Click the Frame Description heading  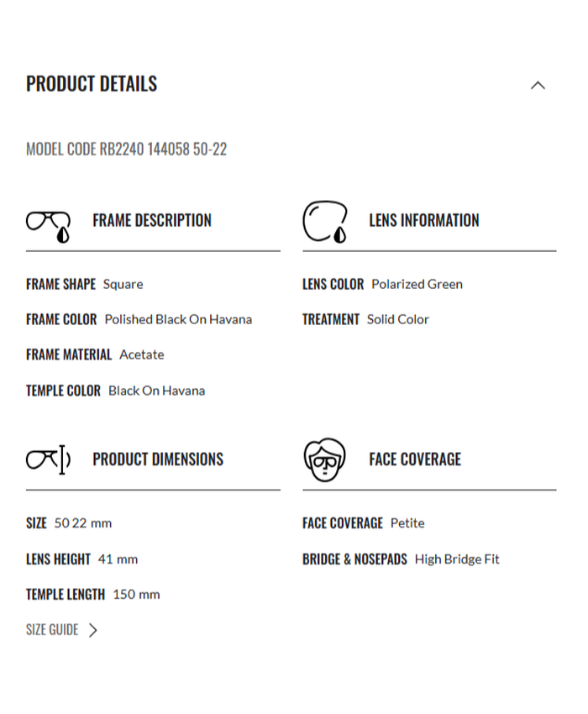tap(152, 221)
